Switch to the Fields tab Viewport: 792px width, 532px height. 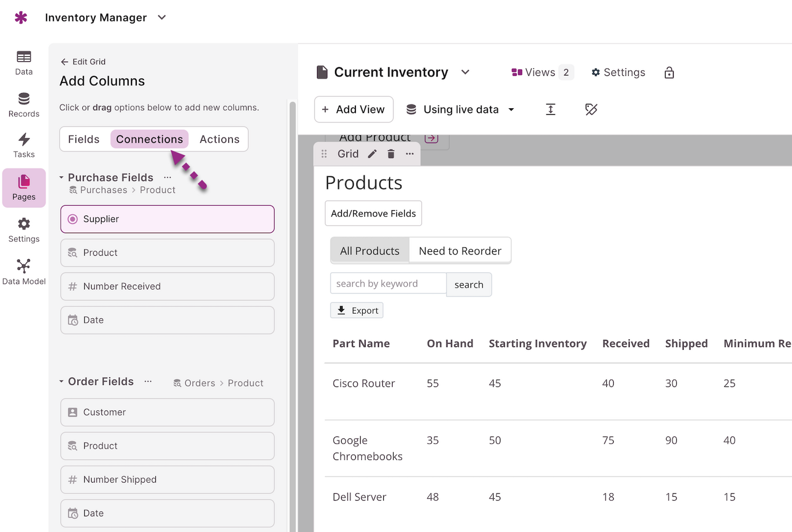[x=83, y=139]
